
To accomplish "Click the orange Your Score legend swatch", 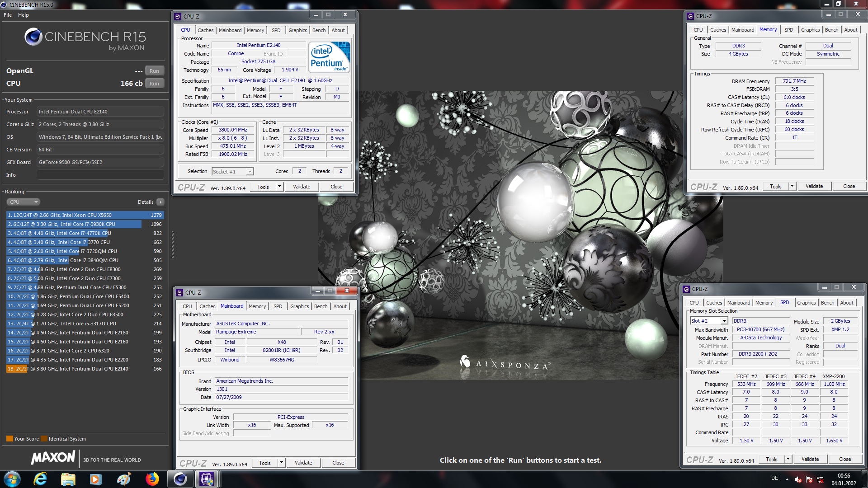I will pos(9,438).
